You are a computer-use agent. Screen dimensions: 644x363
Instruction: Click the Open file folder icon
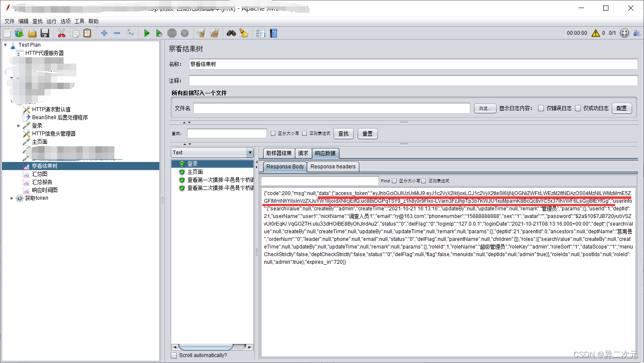32,33
